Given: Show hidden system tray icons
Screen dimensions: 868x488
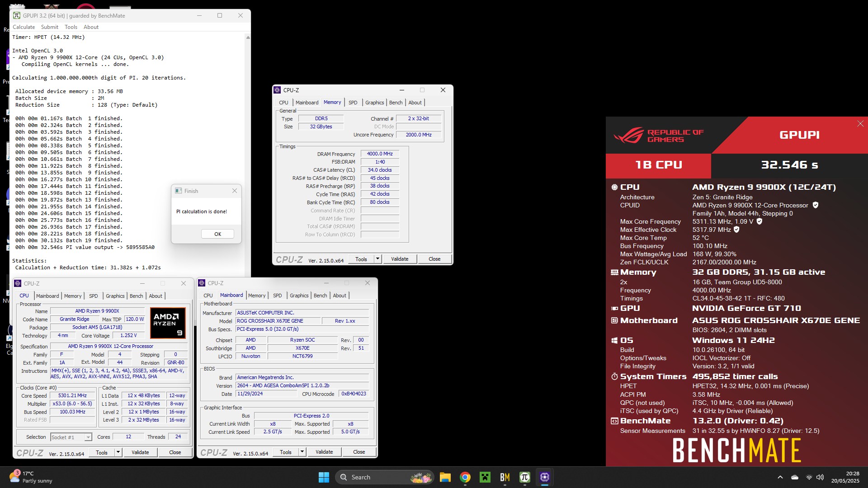Looking at the screenshot, I should point(780,477).
